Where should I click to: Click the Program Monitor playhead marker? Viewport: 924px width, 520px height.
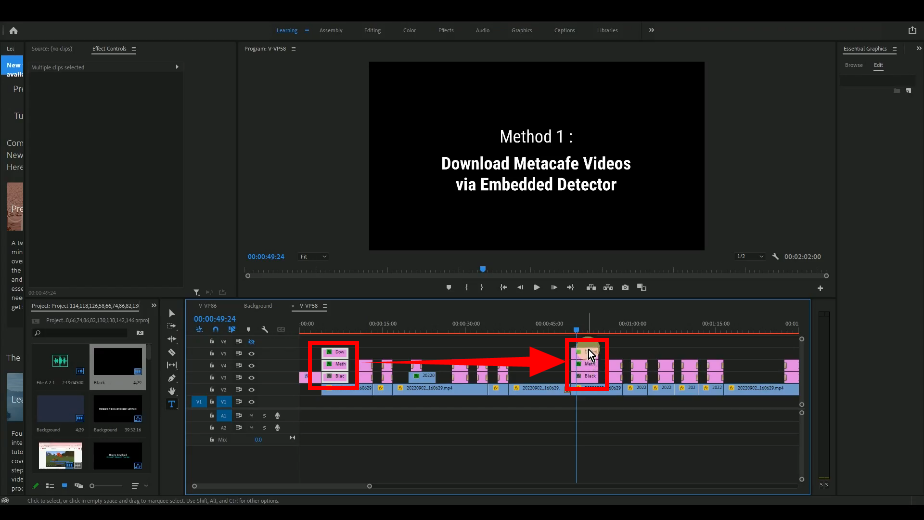483,269
